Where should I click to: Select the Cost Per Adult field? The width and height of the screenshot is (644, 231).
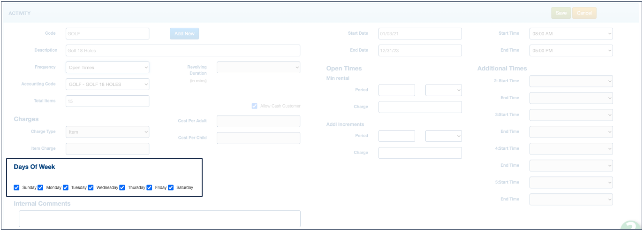click(x=258, y=121)
